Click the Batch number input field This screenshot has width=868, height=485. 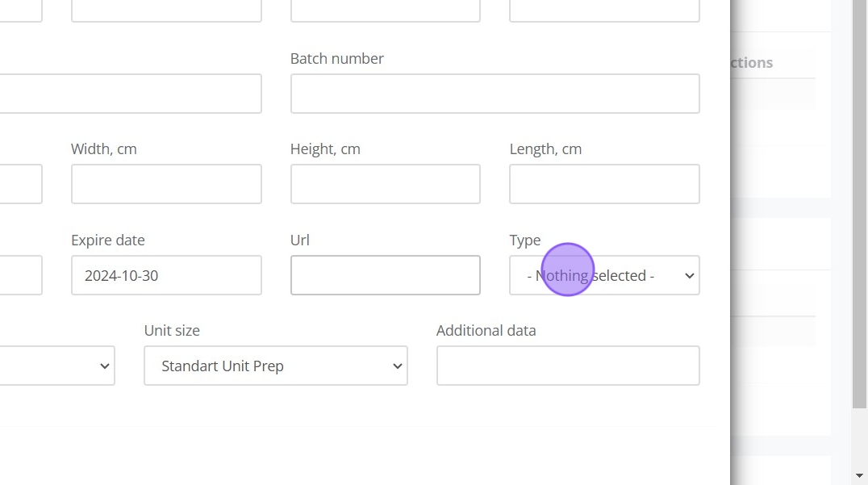(495, 94)
